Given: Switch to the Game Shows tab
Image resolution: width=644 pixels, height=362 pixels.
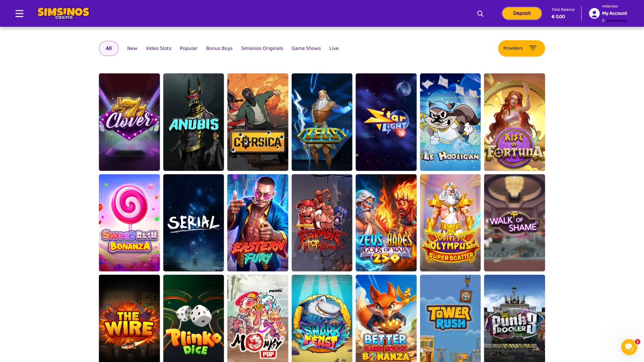Looking at the screenshot, I should click(x=306, y=48).
